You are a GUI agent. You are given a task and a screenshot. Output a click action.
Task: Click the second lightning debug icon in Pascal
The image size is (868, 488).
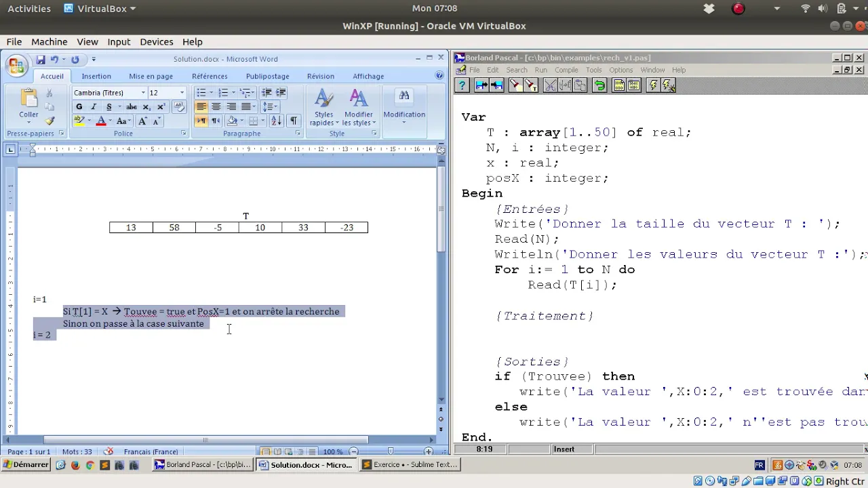tap(668, 85)
